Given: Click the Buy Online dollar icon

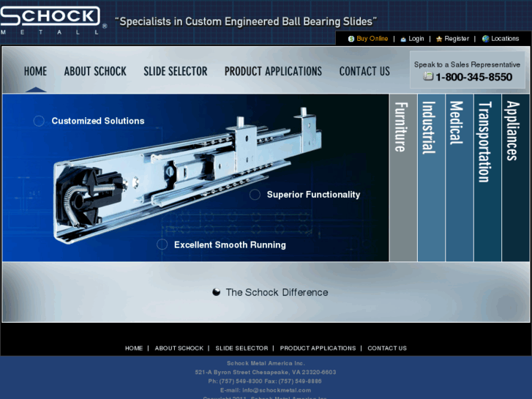Looking at the screenshot, I should 351,39.
